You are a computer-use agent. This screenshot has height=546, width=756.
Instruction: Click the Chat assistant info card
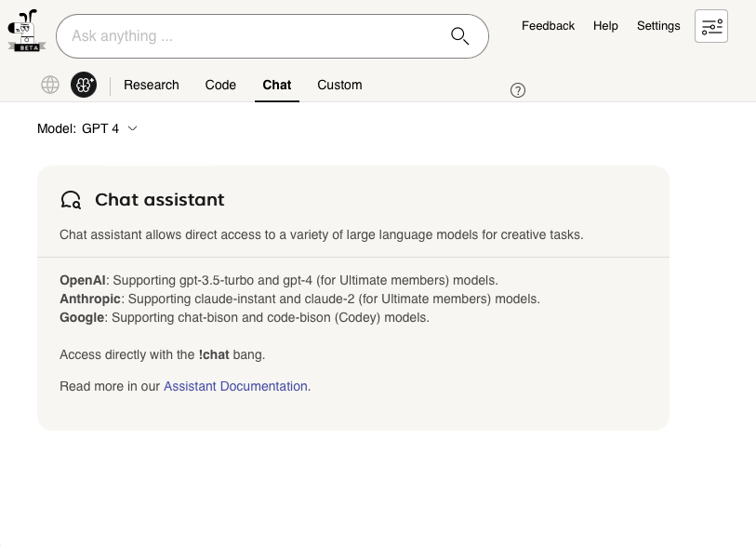tap(353, 298)
